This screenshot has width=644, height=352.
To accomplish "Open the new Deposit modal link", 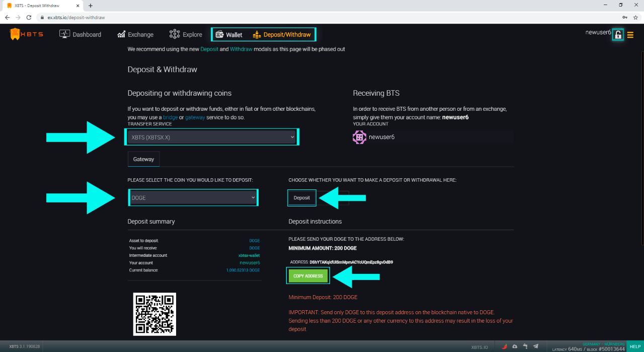I will (x=209, y=49).
